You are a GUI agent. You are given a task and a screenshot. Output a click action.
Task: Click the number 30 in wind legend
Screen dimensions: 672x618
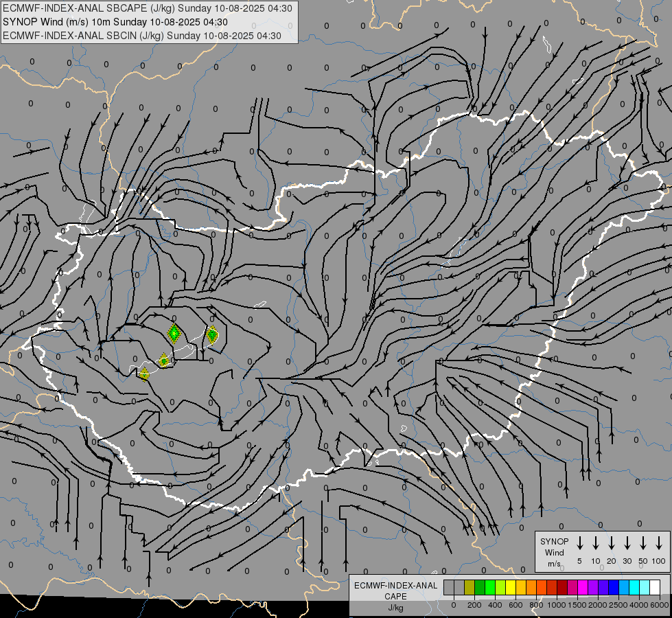pos(627,561)
